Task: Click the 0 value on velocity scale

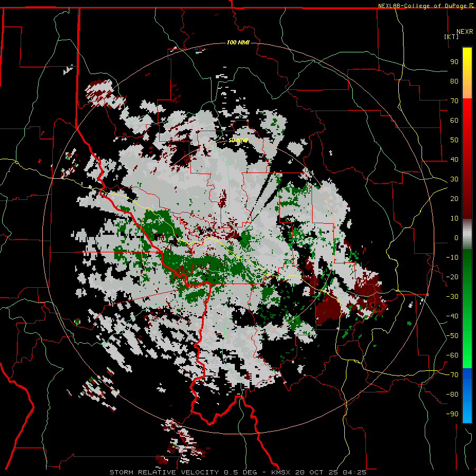Action: click(456, 238)
